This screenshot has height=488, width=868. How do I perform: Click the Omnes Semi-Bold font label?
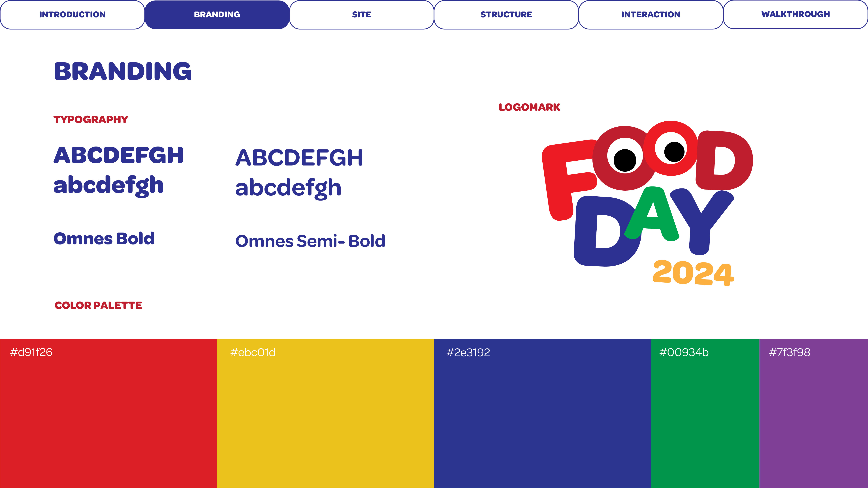310,241
